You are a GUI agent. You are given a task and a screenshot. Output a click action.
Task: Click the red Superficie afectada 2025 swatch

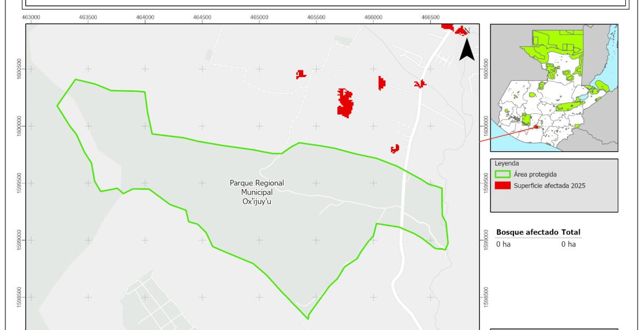click(x=503, y=186)
